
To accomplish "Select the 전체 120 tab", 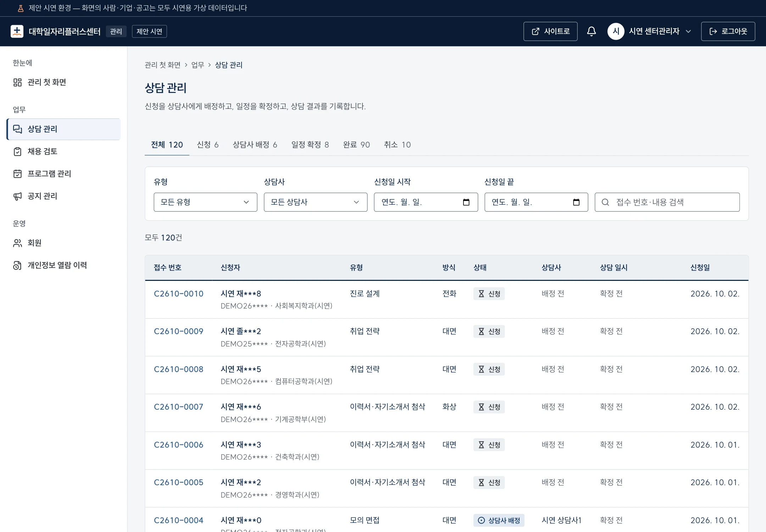I will (x=167, y=145).
